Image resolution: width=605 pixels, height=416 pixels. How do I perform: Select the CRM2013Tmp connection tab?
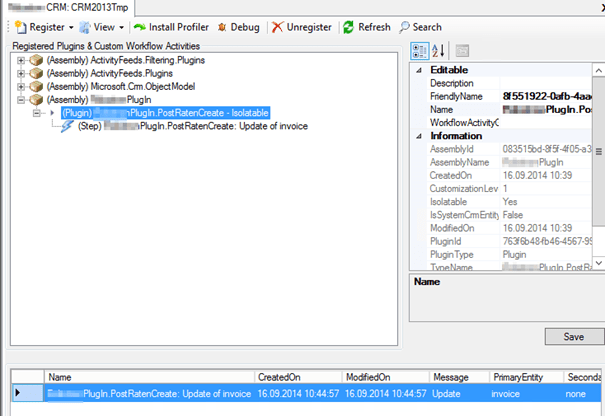tap(58, 7)
